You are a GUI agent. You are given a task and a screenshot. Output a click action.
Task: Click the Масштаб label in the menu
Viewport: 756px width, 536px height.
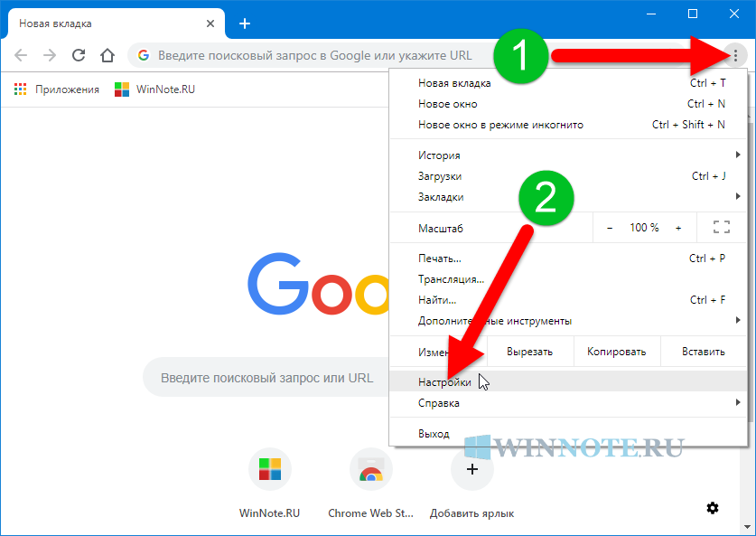click(441, 228)
